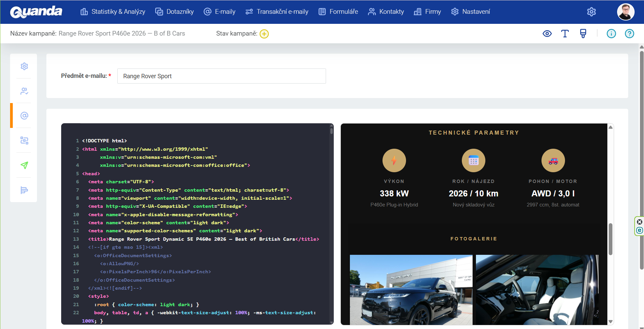Open recipients step in sidebar

(x=24, y=91)
